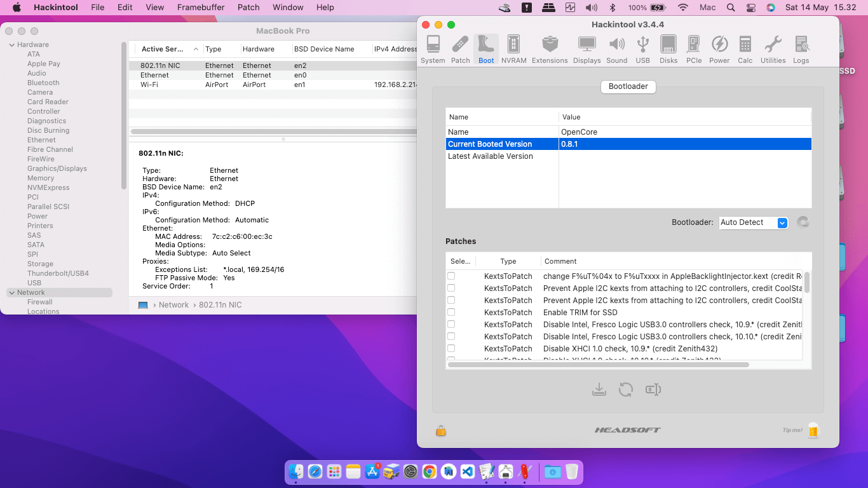The height and width of the screenshot is (488, 868).
Task: Switch to the NVRAM section
Action: (x=513, y=50)
